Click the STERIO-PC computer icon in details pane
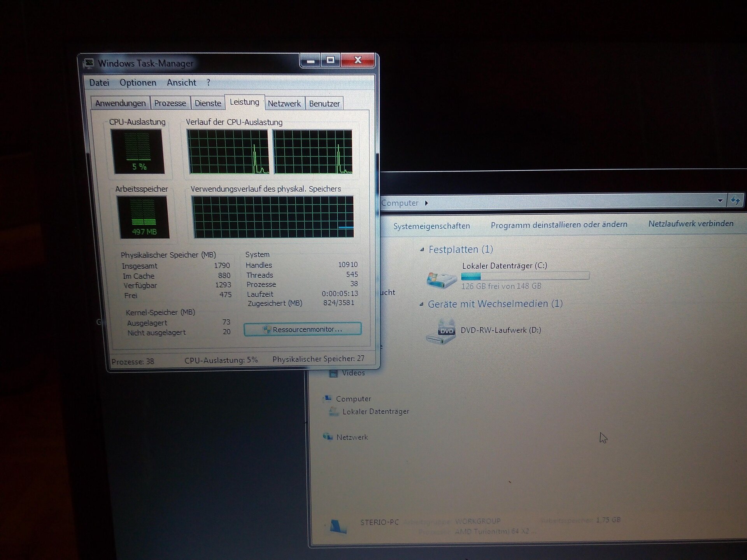This screenshot has width=747, height=560. (338, 526)
